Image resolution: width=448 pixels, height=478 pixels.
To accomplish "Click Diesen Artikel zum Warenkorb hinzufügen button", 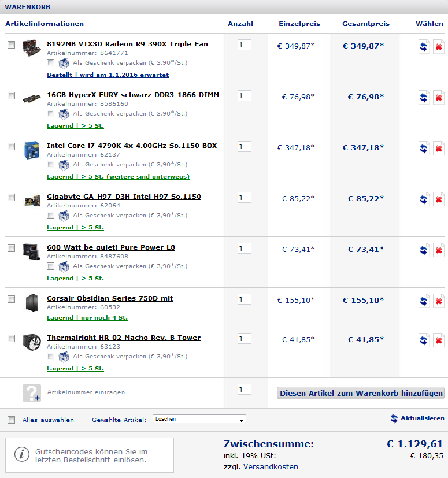I will click(361, 394).
